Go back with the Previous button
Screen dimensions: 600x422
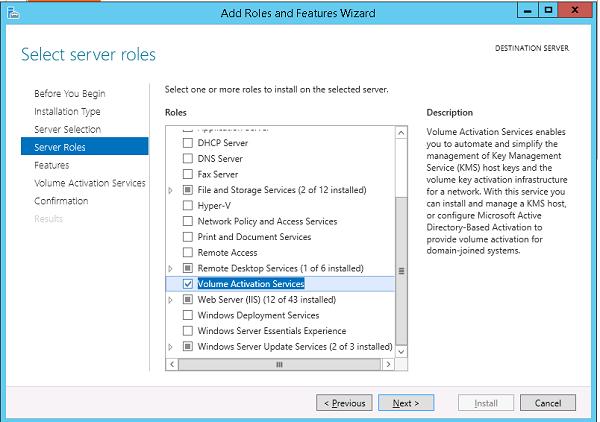pyautogui.click(x=342, y=403)
